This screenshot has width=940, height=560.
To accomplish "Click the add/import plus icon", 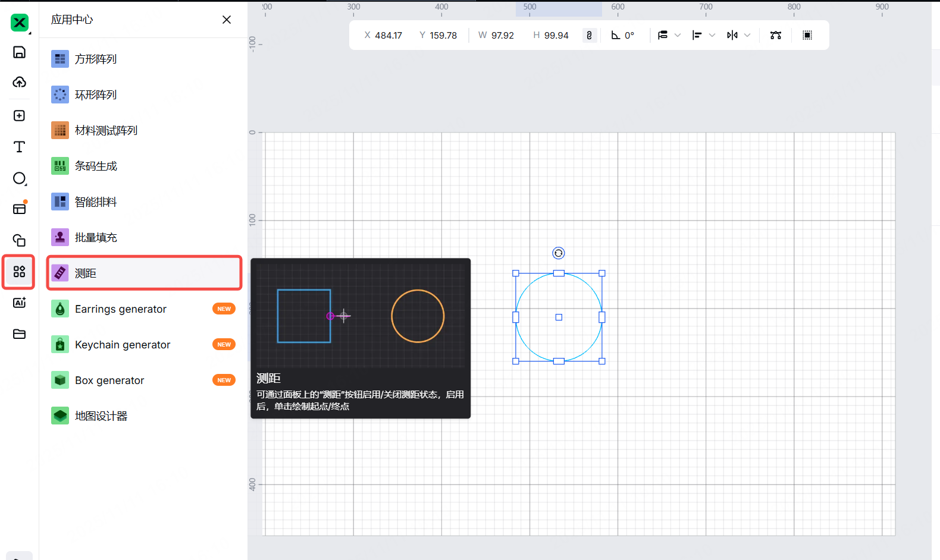I will point(19,115).
